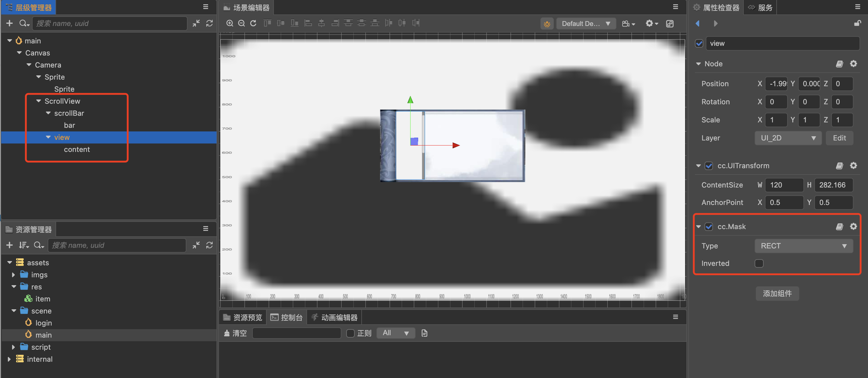Disable the cc.Mask component checkbox

click(709, 227)
